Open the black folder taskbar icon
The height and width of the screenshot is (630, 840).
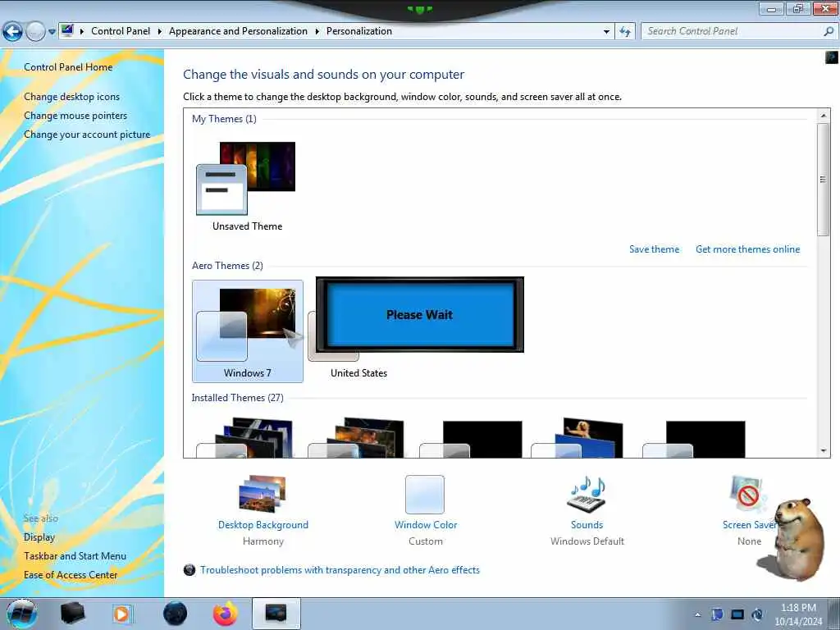(x=72, y=614)
